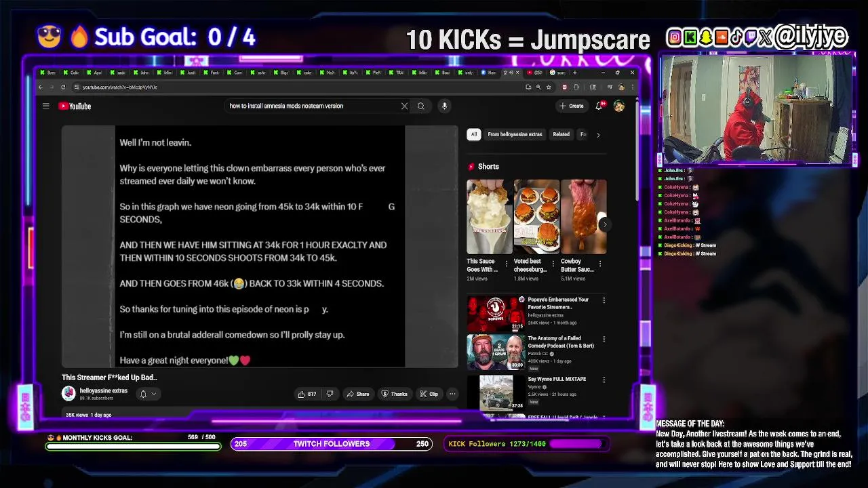Image resolution: width=868 pixels, height=488 pixels.
Task: Start voice search with the microphone
Action: [x=444, y=106]
